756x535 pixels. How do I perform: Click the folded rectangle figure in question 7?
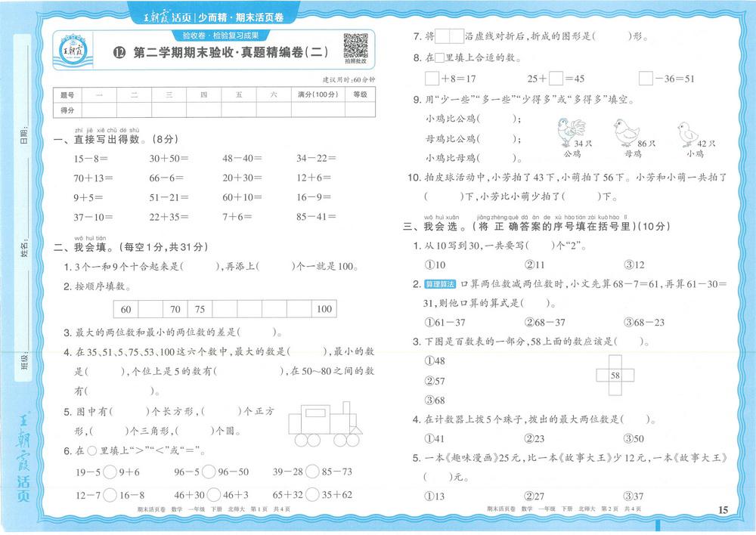[x=449, y=36]
